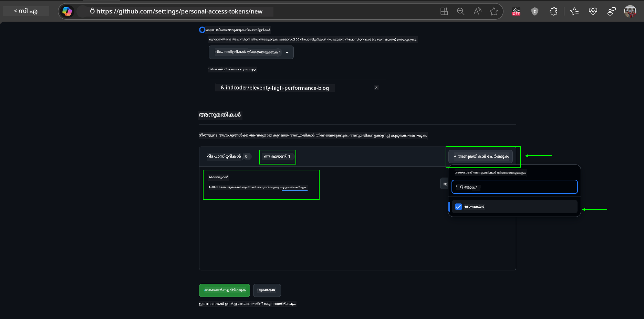Click the zoom out magnifier icon
Screen dimensions: 644x319
coord(460,11)
